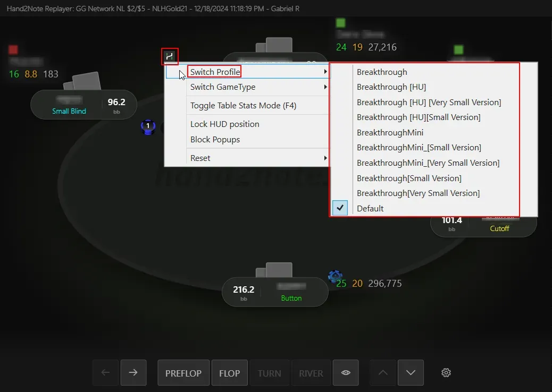
Task: Expand the Switch GameType submenu
Action: click(x=222, y=87)
